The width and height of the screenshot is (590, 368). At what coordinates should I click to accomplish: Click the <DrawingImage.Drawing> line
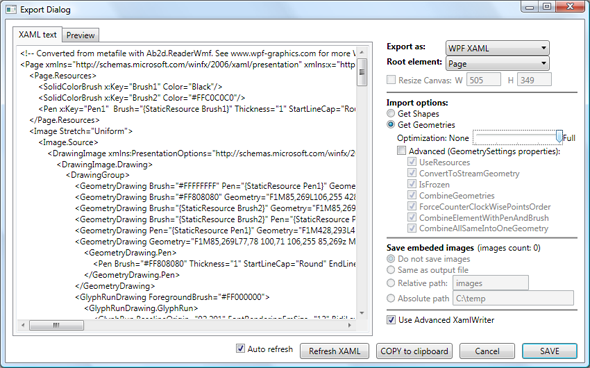104,164
